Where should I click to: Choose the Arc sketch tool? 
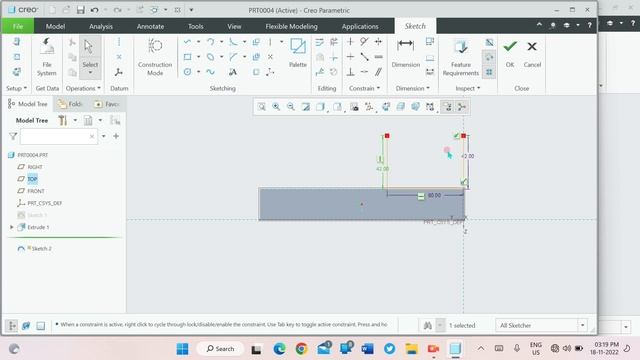[x=211, y=42]
